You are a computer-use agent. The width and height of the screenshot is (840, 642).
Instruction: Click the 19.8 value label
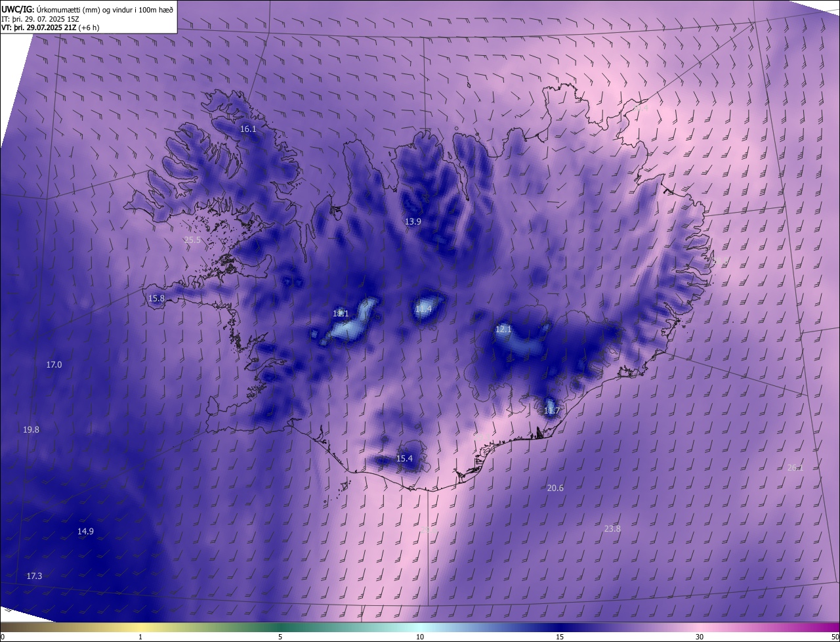[31, 430]
